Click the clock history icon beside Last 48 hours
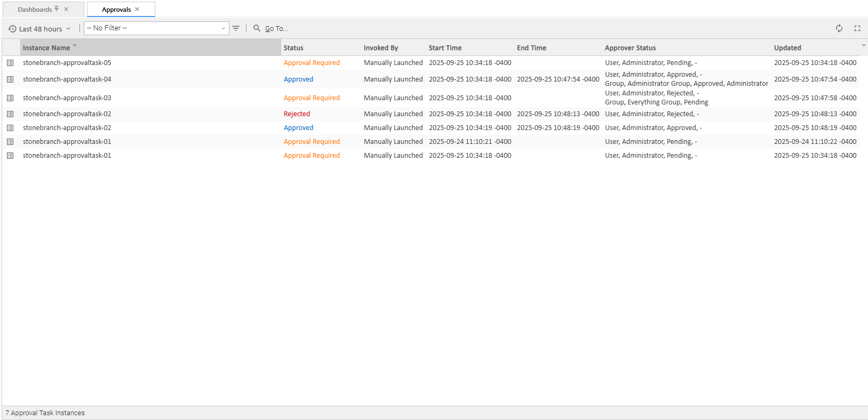The image size is (868, 420). coord(12,29)
